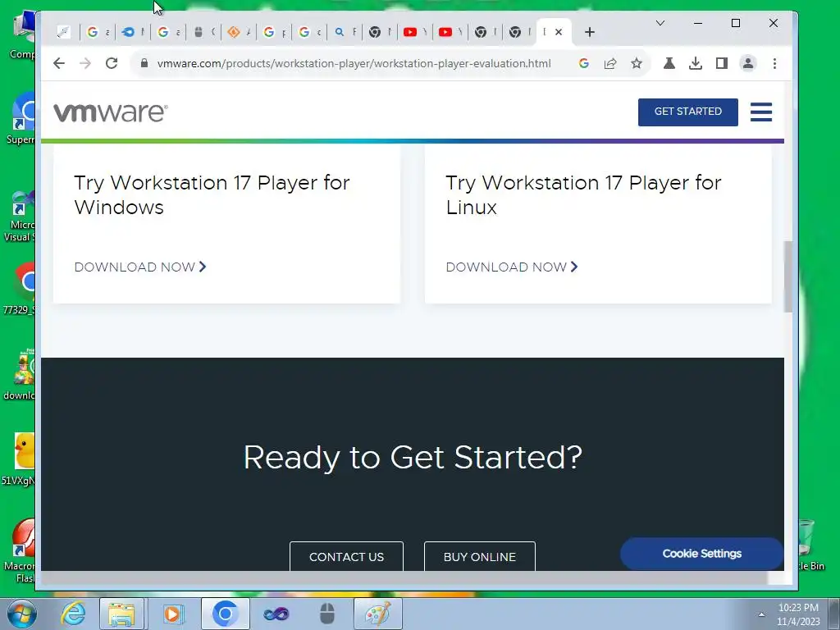This screenshot has height=630, width=840.
Task: Open the Chrome downloads tray
Action: click(696, 63)
